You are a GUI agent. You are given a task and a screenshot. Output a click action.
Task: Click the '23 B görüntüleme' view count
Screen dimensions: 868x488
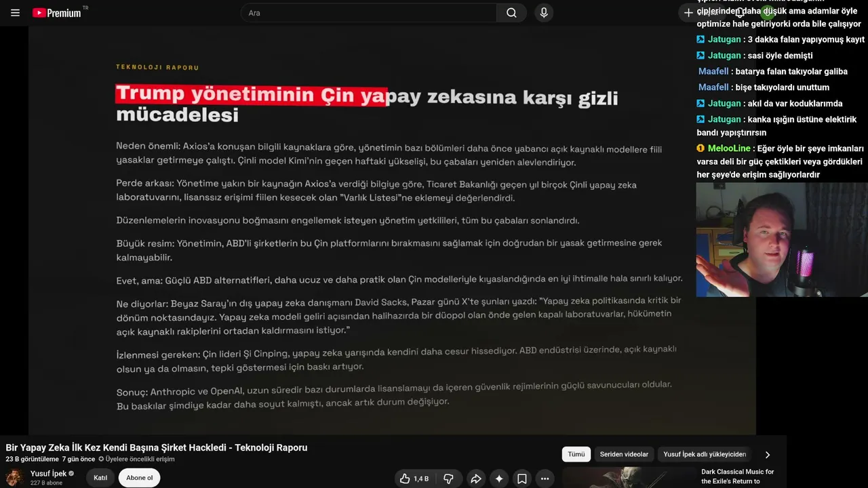coord(32,459)
